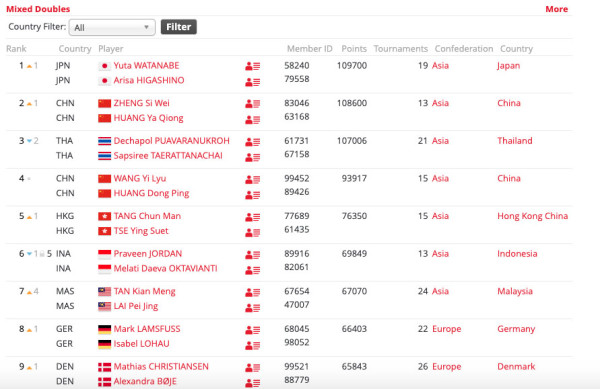Open player HUANG Dong Ping
The image size is (600, 389).
coord(151,194)
